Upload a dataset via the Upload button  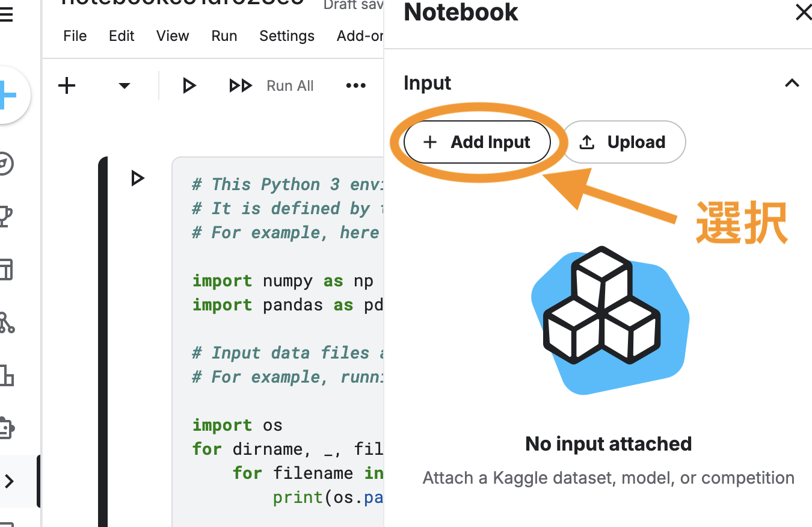click(624, 142)
